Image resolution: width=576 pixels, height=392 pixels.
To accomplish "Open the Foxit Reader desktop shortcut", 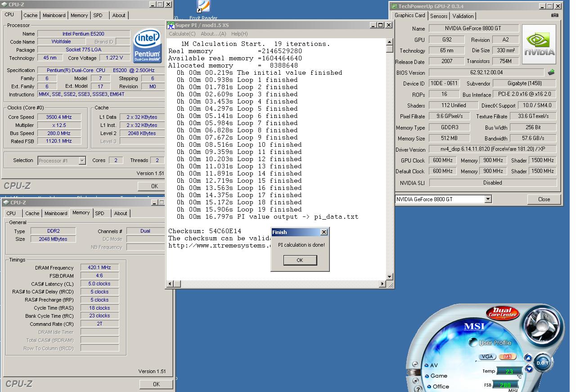I will coord(203,10).
